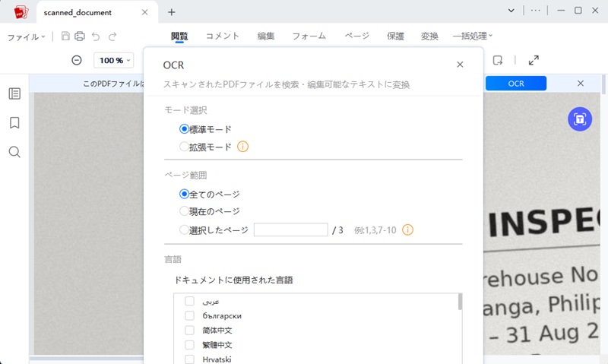608x364 pixels.
Task: Choose 現在のページ page range
Action: pos(184,211)
